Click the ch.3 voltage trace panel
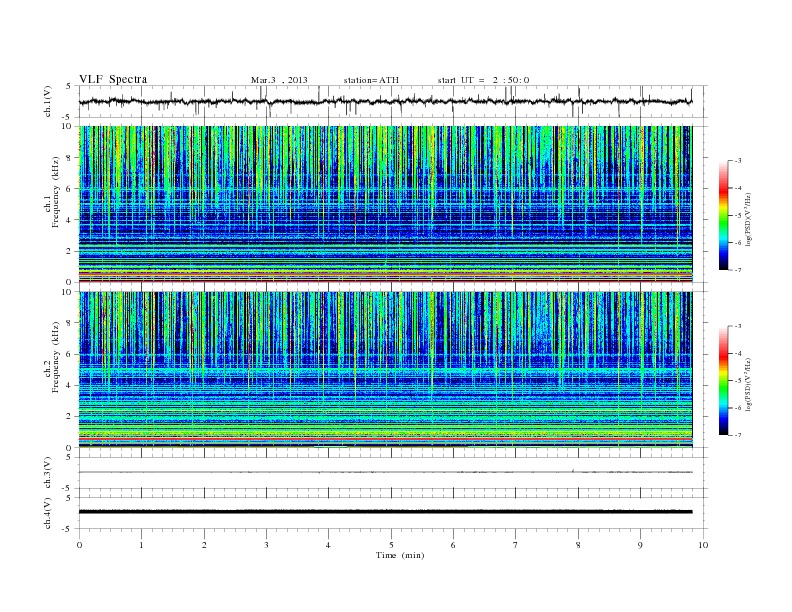The width and height of the screenshot is (792, 612). [x=393, y=473]
